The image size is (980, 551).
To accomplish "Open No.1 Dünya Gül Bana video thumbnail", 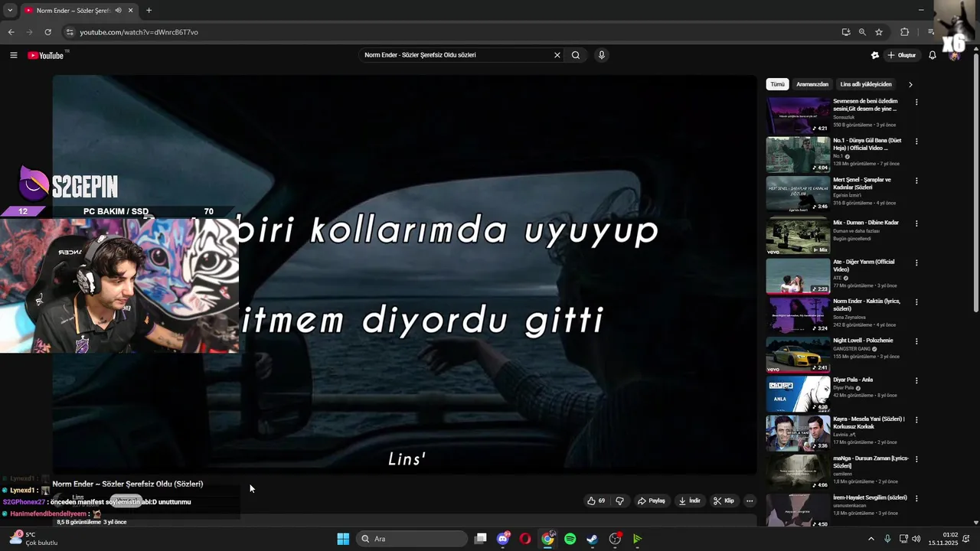I will (x=798, y=155).
